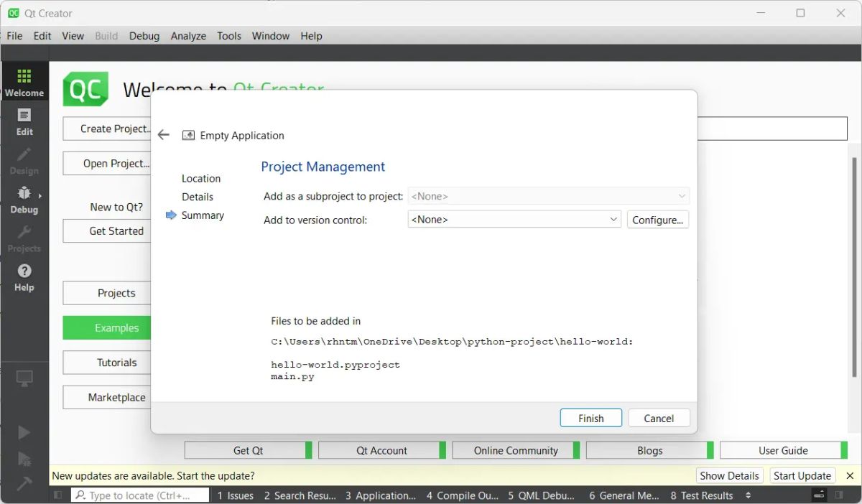The image size is (862, 504).
Task: Click the progress details toggle icon
Action: [819, 495]
